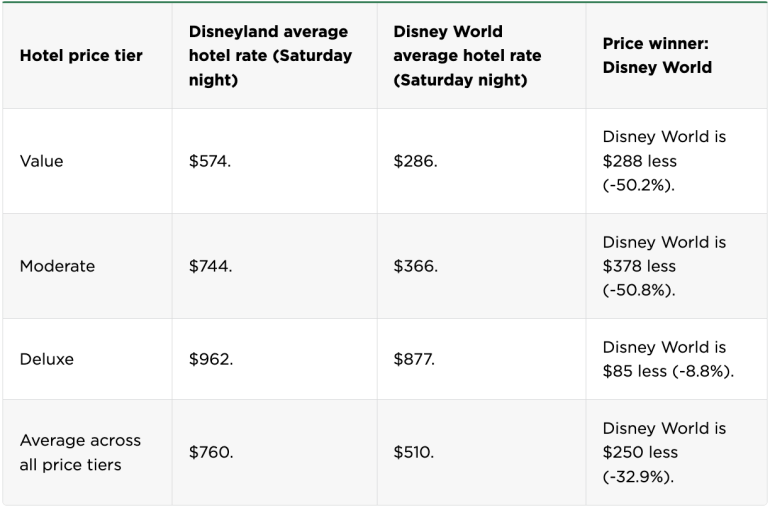Select the "$85 less (-8.8%)" cell

tap(667, 359)
